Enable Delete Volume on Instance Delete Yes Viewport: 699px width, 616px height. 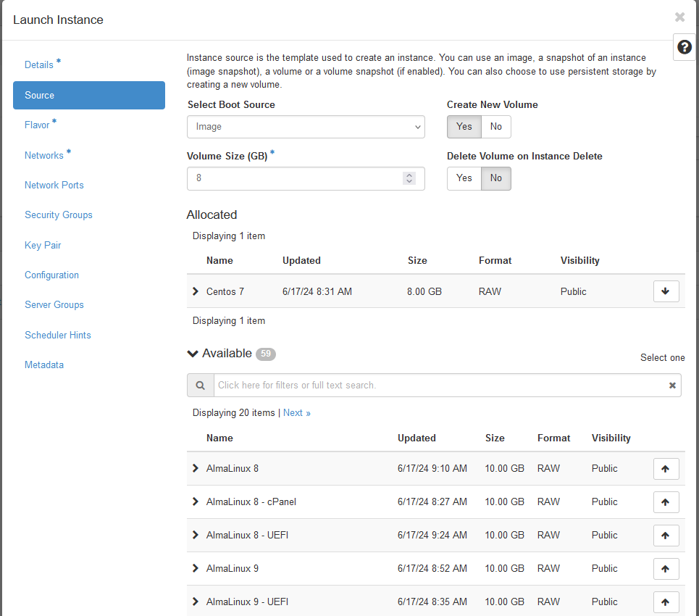point(464,178)
